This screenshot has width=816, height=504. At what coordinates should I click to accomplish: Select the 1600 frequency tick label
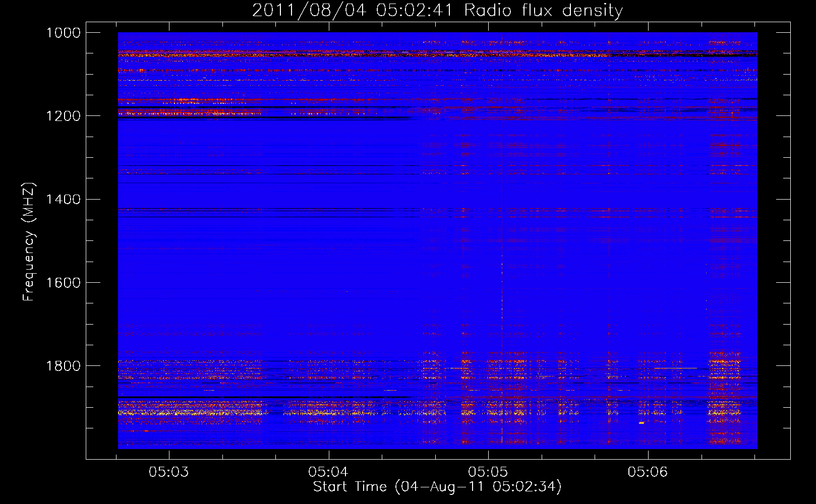click(64, 283)
